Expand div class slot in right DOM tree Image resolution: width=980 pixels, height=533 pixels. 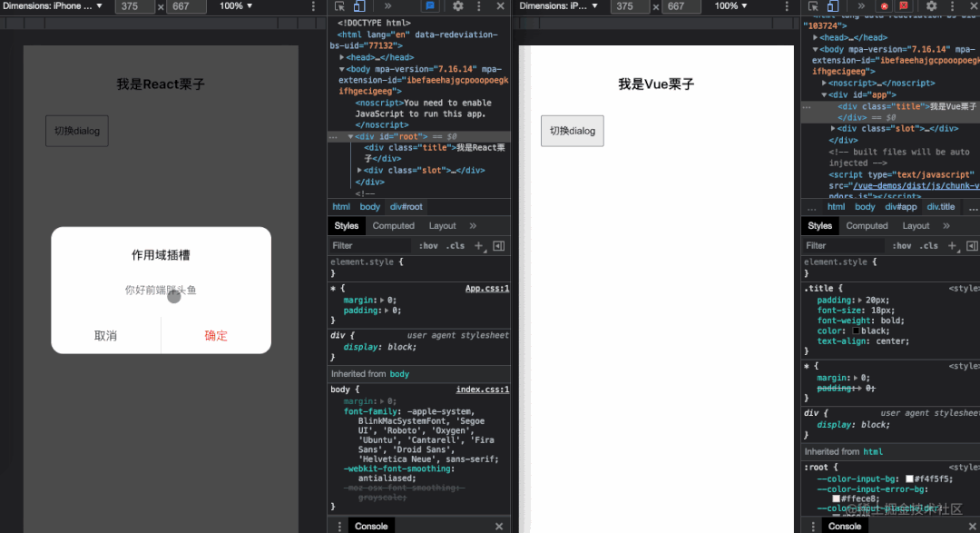pyautogui.click(x=833, y=129)
